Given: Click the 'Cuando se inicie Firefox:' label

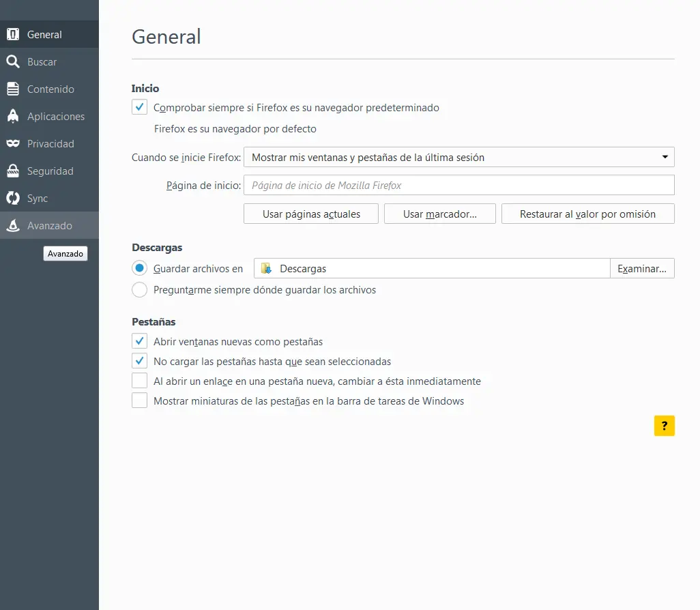Looking at the screenshot, I should 186,157.
